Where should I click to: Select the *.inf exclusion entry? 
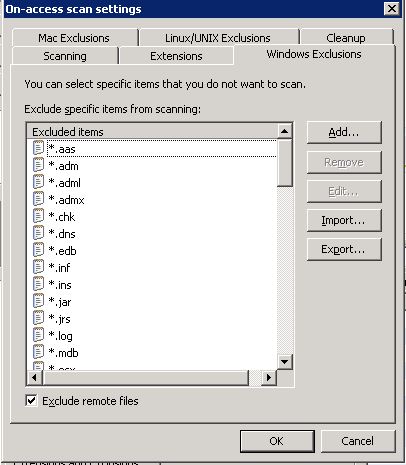click(x=59, y=268)
